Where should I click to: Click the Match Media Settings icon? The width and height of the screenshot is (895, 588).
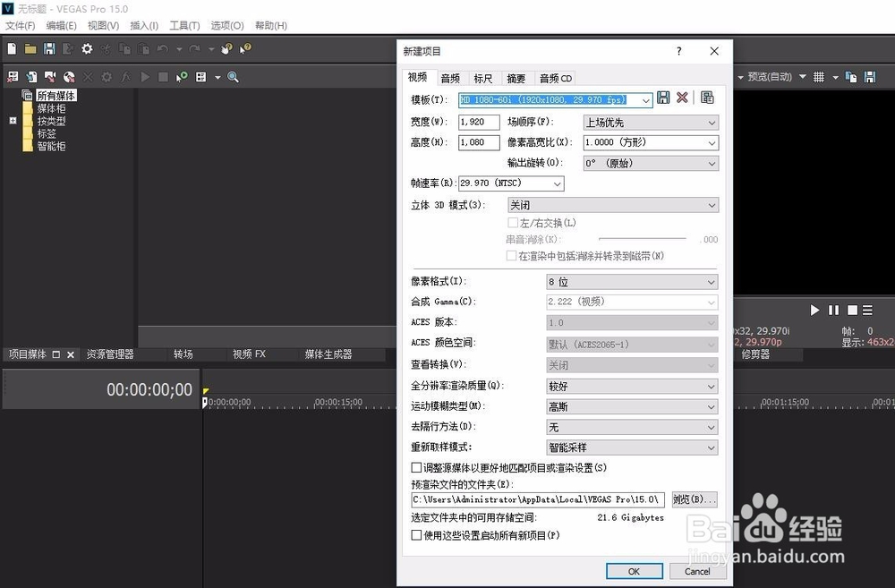[x=707, y=98]
